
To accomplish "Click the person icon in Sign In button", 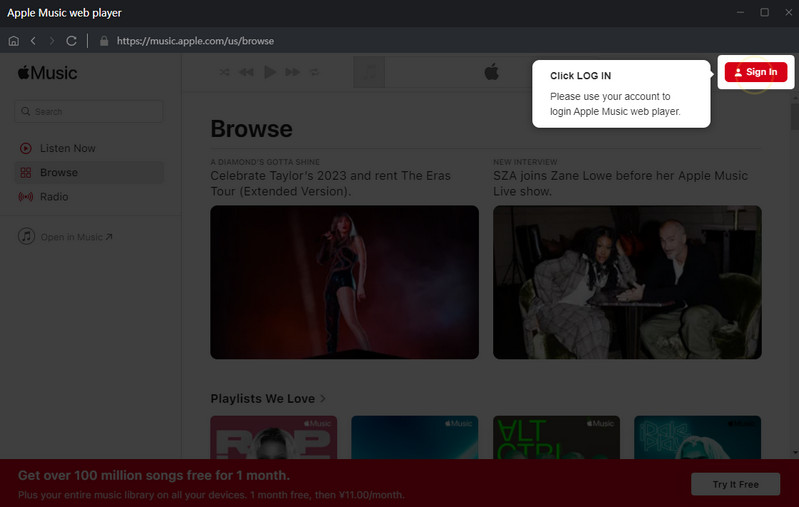I will click(x=738, y=72).
